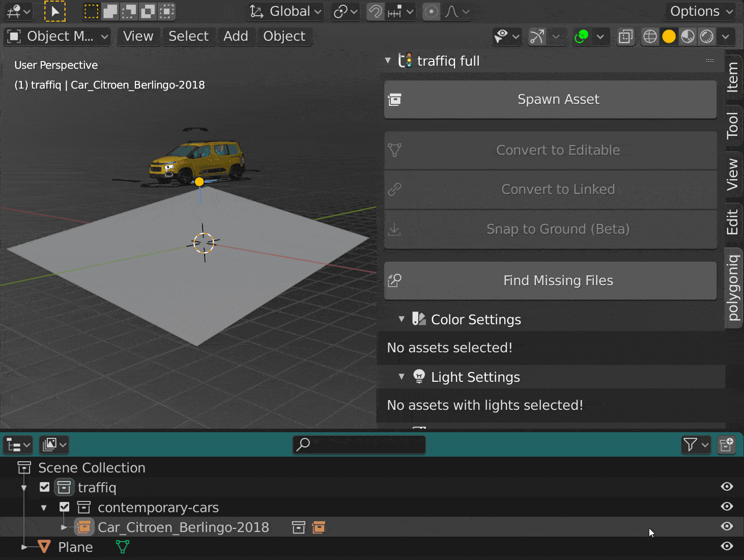Image resolution: width=744 pixels, height=560 pixels.
Task: Select the tweak select tool icon
Action: [x=54, y=11]
